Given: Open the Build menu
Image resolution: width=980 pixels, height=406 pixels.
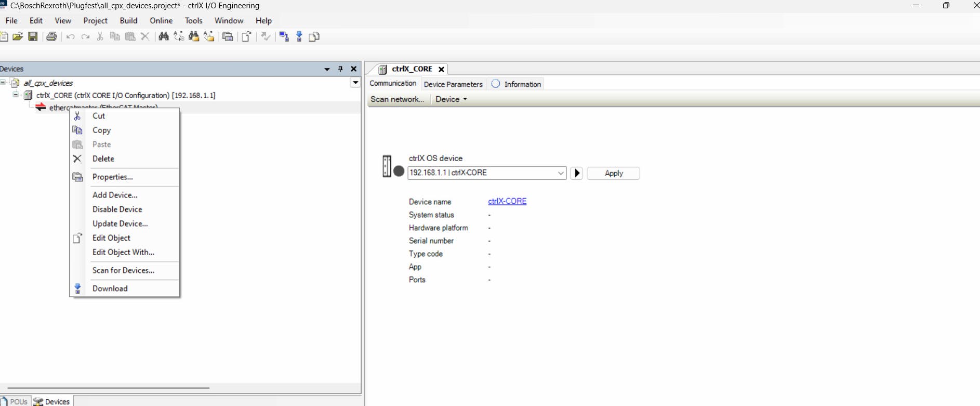Looking at the screenshot, I should (x=128, y=20).
